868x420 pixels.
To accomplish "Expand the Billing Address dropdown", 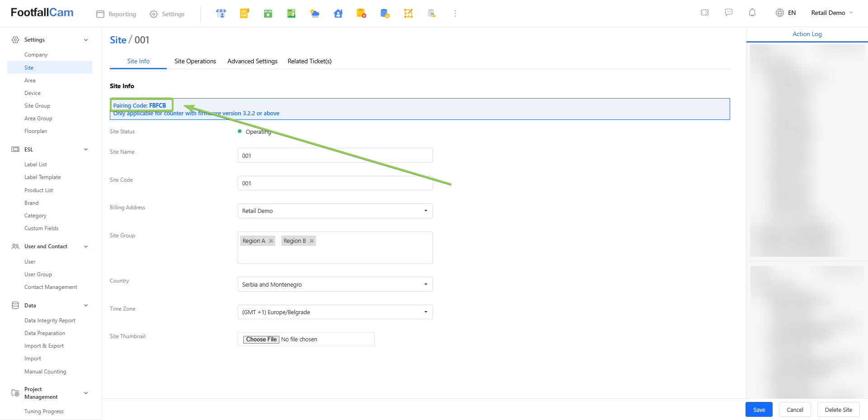I will pos(335,211).
